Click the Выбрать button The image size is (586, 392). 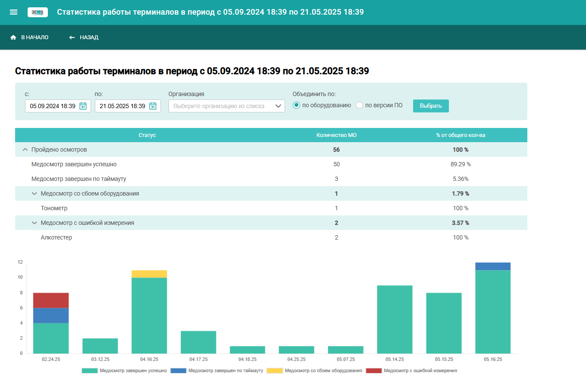click(431, 106)
